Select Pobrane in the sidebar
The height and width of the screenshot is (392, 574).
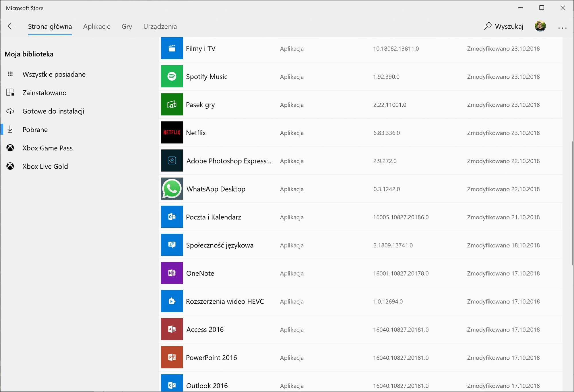click(35, 130)
